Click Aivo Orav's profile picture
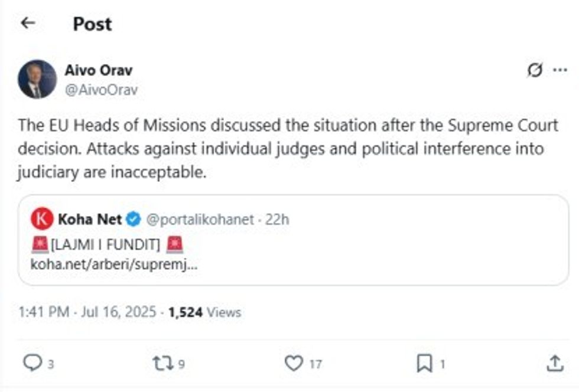579x392 pixels. [37, 79]
